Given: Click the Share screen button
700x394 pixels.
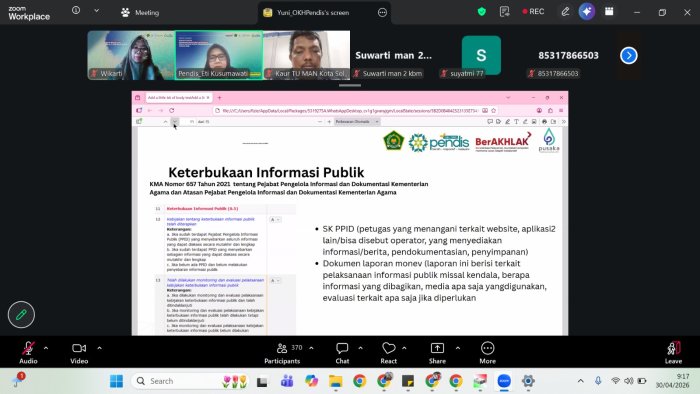Looking at the screenshot, I should 438,353.
